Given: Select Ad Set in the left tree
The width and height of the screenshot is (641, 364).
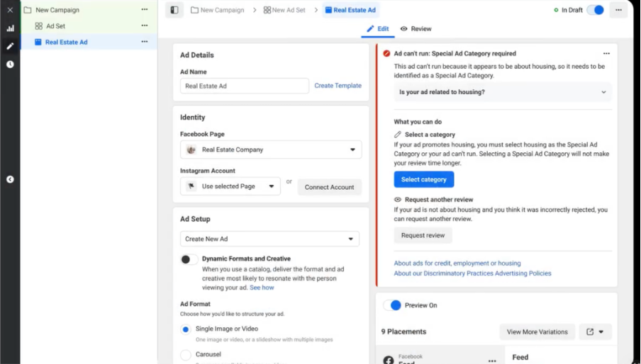Looking at the screenshot, I should (55, 25).
